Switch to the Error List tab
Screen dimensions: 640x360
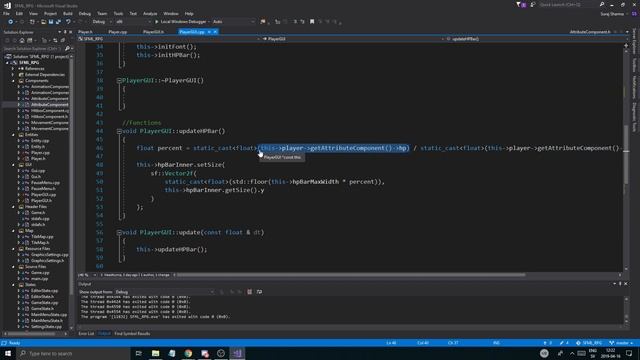point(86,333)
